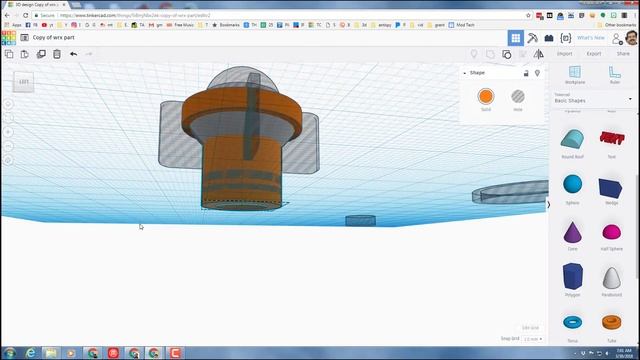
Task: Toggle the lock icon in Shape panel
Action: [526, 73]
